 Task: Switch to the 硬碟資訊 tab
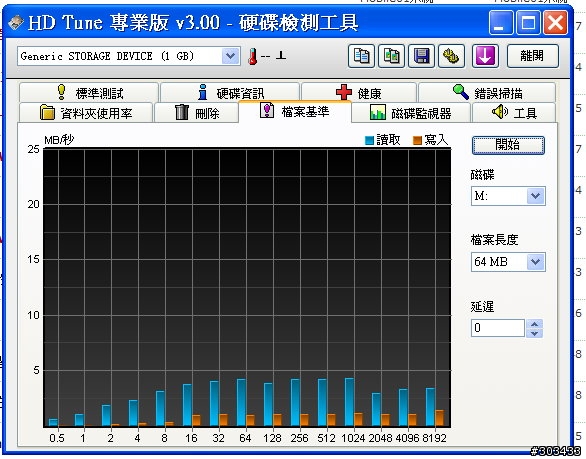click(230, 93)
